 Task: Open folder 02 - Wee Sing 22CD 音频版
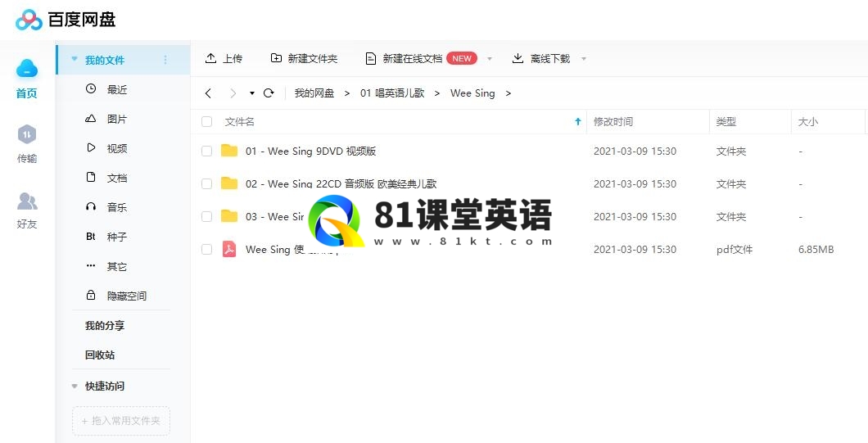[x=341, y=184]
